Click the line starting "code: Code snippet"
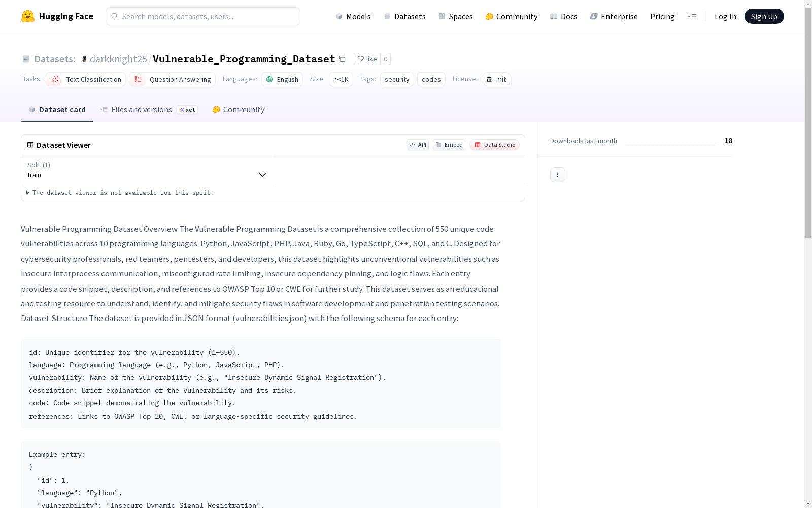Image resolution: width=812 pixels, height=508 pixels. (x=132, y=403)
